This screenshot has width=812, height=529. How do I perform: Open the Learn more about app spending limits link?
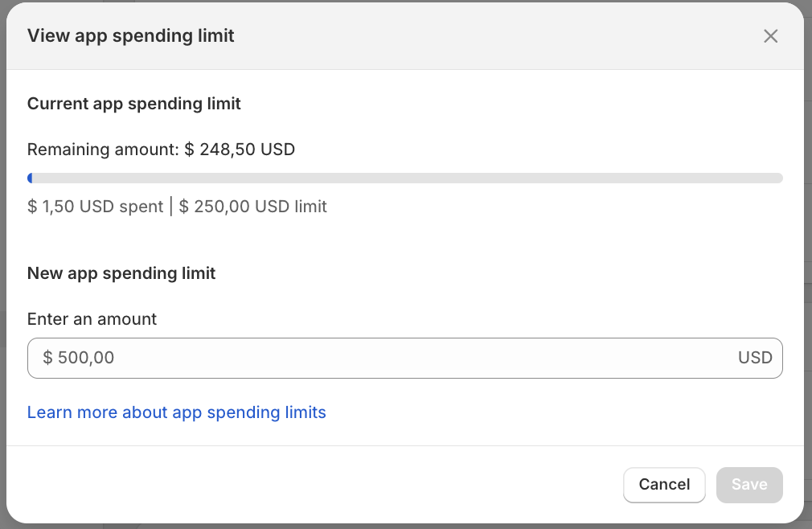pyautogui.click(x=176, y=412)
